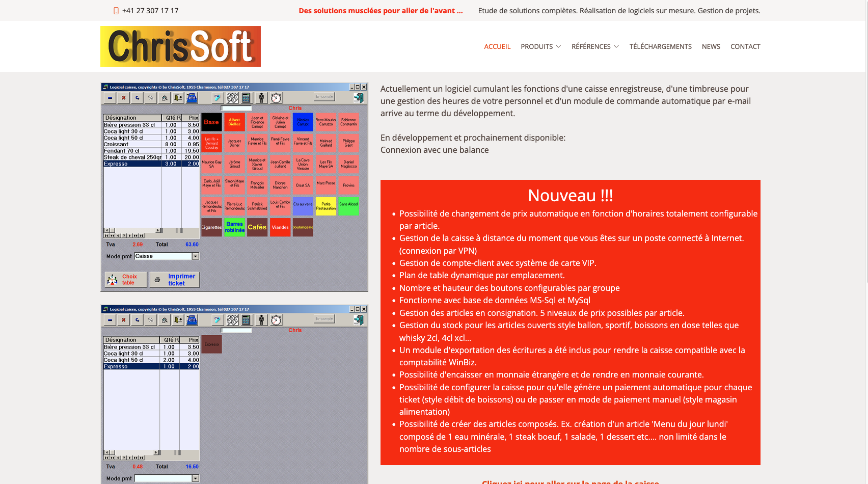Click the Choix table button

tap(126, 280)
